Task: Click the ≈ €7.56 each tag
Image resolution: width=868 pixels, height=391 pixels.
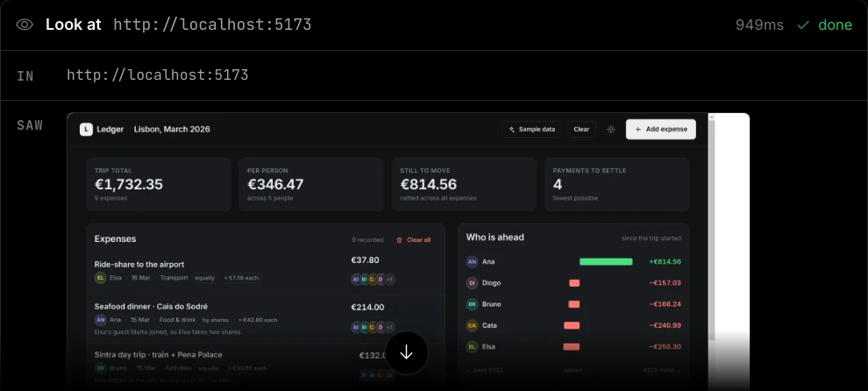Action: pos(241,278)
